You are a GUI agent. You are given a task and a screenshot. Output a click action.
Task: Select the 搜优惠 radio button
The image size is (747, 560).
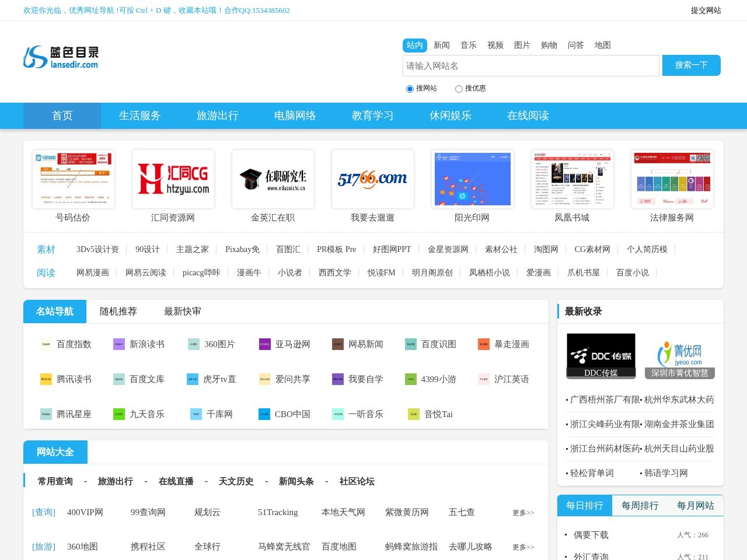coord(459,89)
